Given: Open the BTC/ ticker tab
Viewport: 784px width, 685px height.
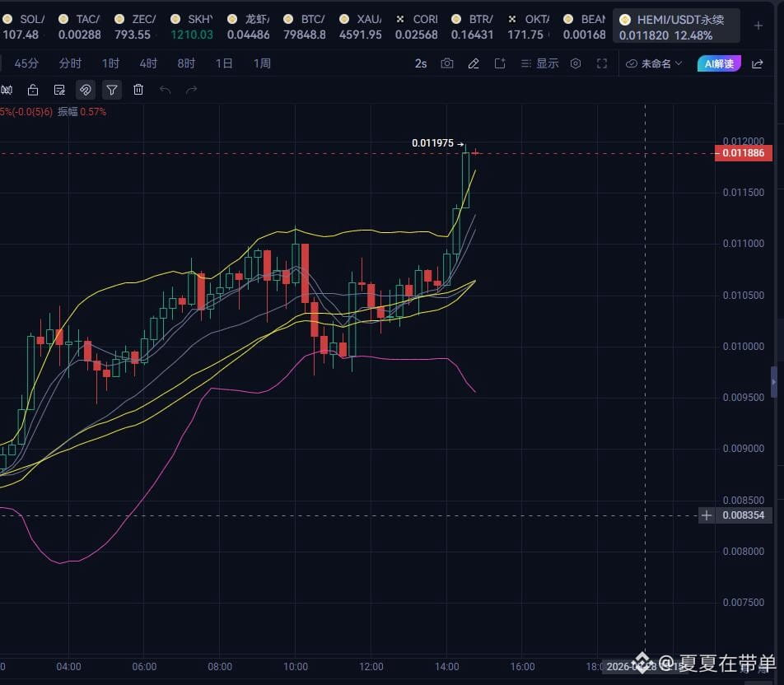Looking at the screenshot, I should pos(304,26).
